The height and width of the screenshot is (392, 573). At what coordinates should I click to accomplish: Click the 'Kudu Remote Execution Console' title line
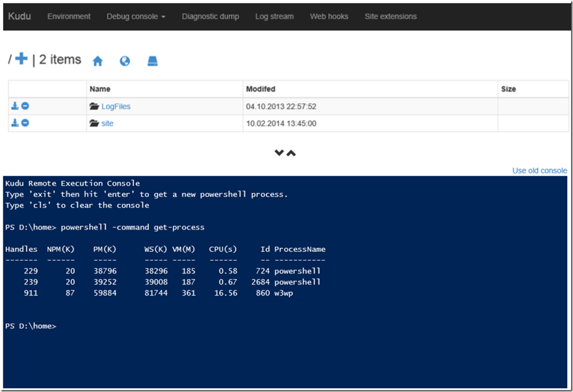click(73, 183)
